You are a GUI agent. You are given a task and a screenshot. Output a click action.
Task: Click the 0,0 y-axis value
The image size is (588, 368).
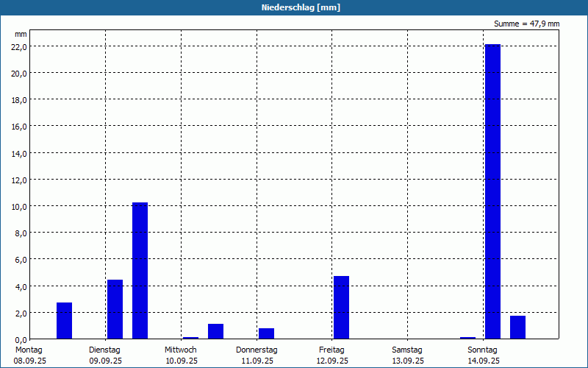(21, 340)
